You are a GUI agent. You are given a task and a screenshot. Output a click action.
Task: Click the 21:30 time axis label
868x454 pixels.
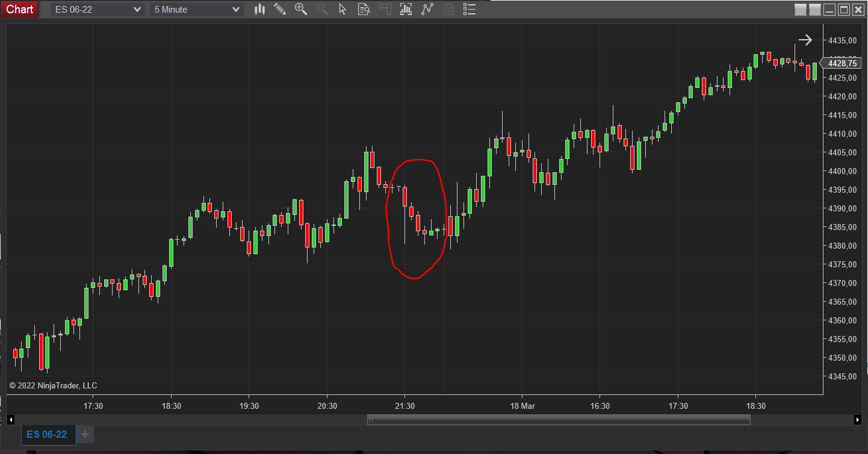pos(405,406)
